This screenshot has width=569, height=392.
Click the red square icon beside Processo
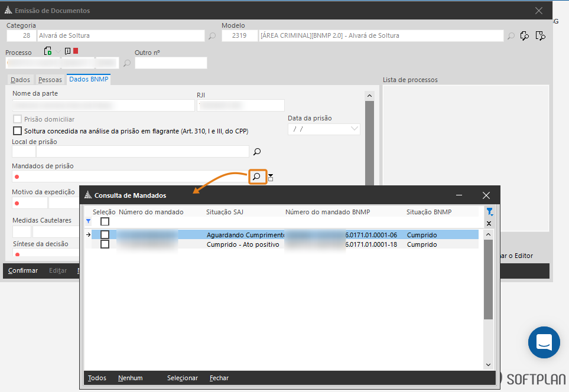click(x=76, y=51)
